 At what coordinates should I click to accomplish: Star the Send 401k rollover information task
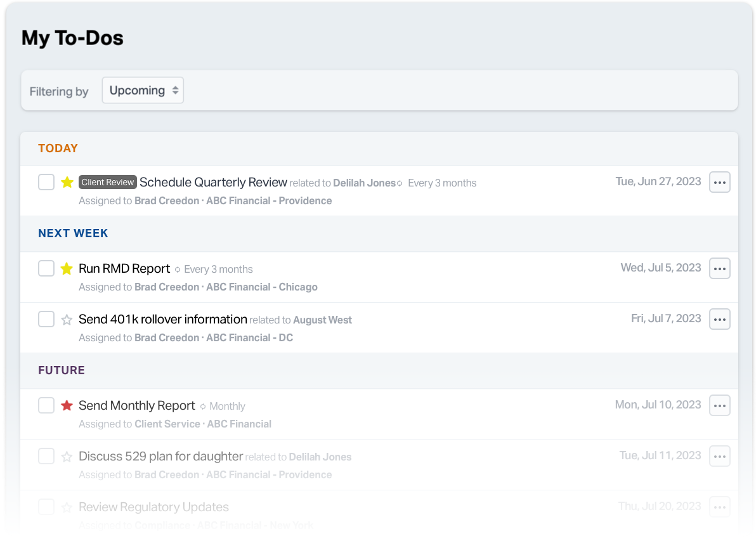tap(67, 319)
